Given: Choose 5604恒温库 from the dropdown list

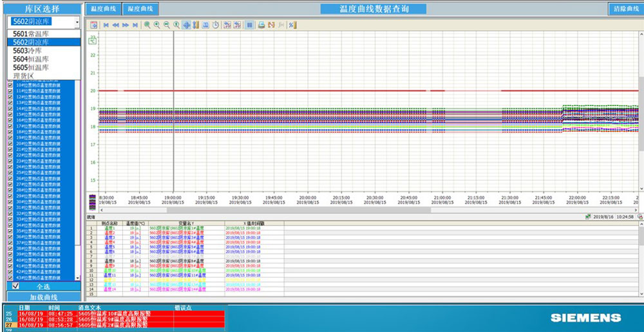Looking at the screenshot, I should click(x=44, y=59).
